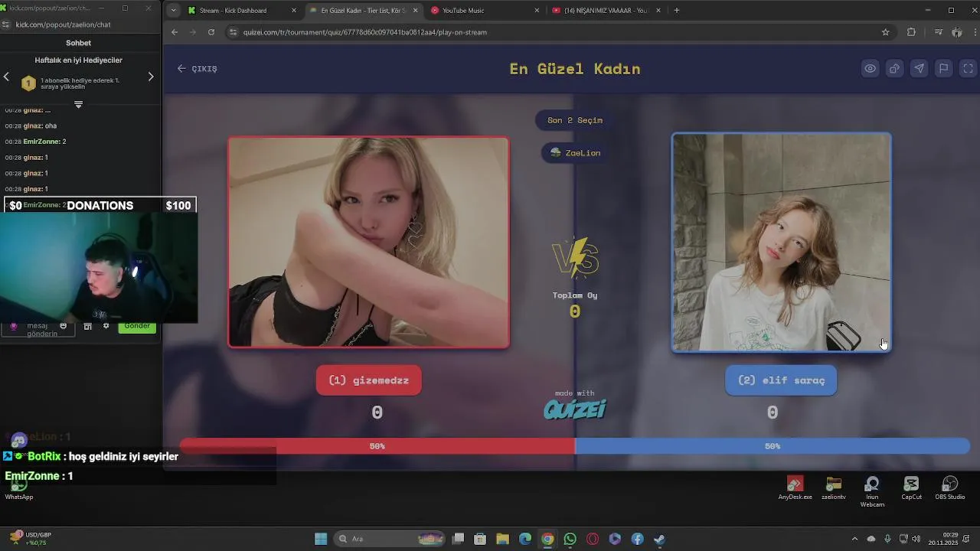Open Iriun Webcam desktop shortcut

pos(872,491)
